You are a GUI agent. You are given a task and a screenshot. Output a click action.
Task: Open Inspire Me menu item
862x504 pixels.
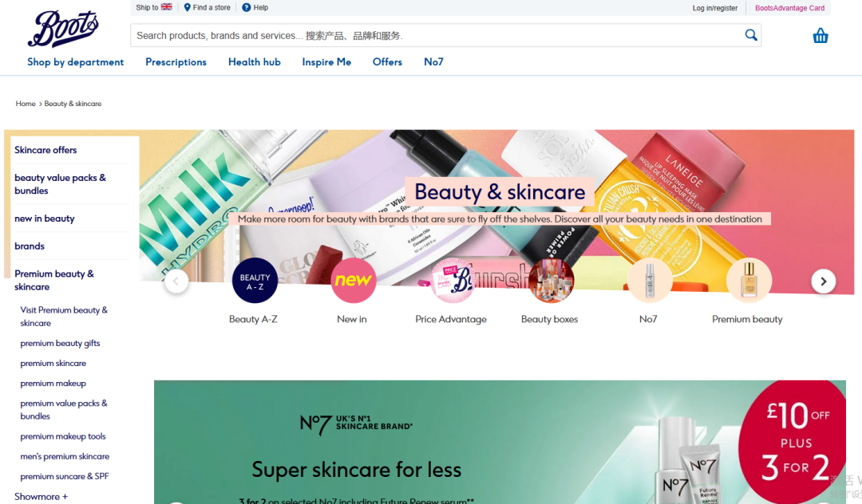click(326, 62)
